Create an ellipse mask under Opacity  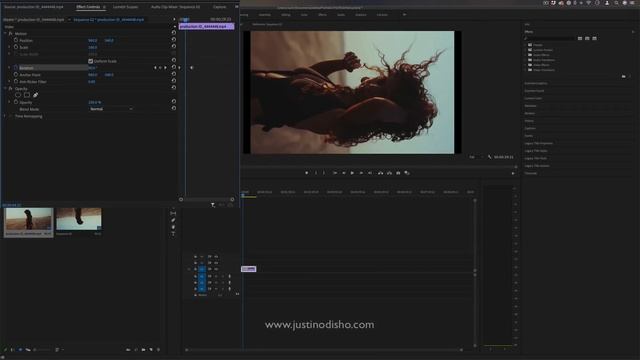[18, 95]
